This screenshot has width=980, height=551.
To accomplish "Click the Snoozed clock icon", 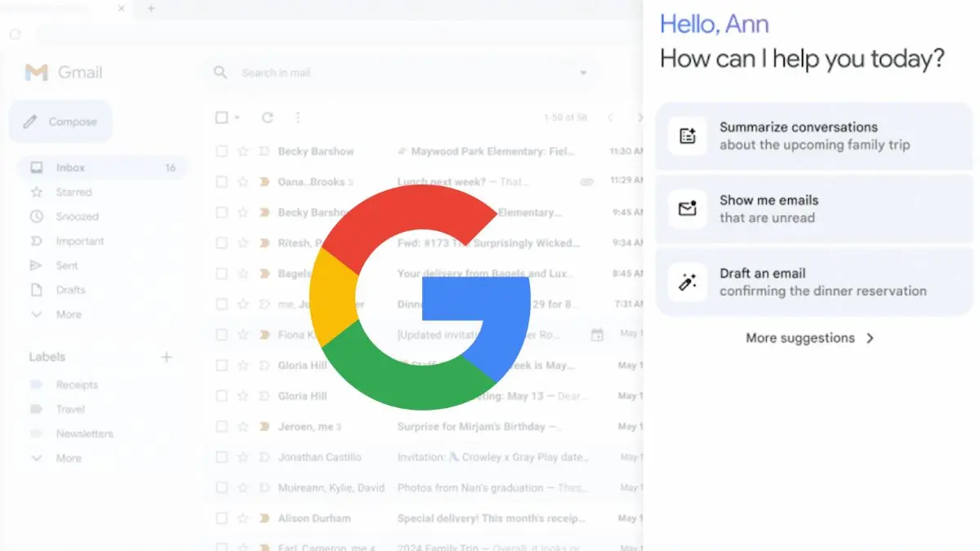I will click(36, 216).
